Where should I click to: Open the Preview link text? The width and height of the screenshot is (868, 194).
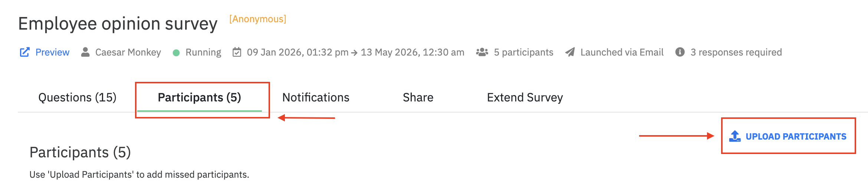[x=52, y=52]
